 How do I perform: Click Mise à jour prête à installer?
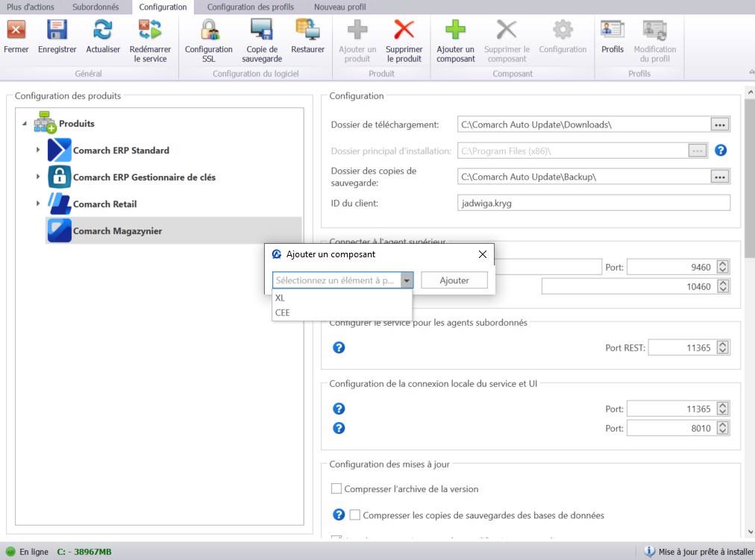click(x=706, y=552)
